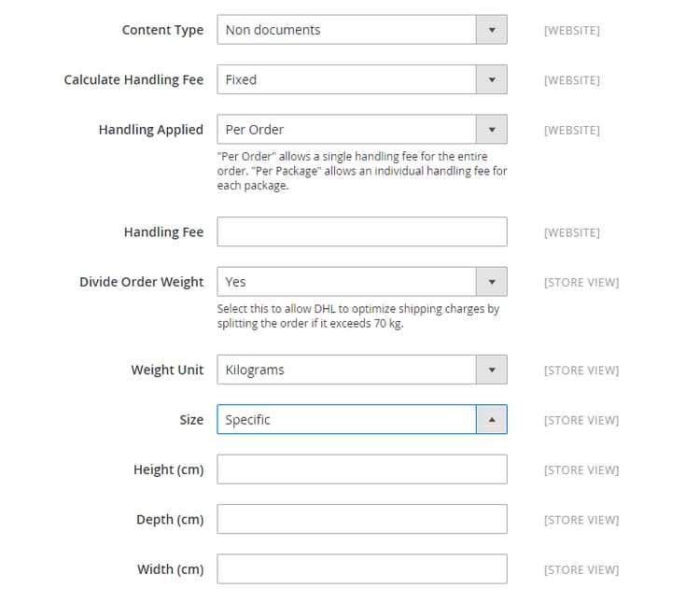This screenshot has height=602, width=700.
Task: Click the "Content Type" field label
Action: 162,30
